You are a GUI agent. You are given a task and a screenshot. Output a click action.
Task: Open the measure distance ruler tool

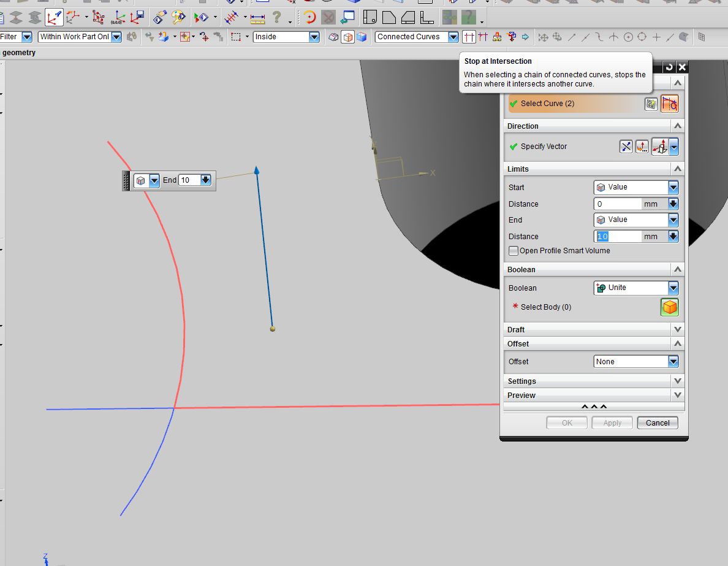tap(257, 18)
